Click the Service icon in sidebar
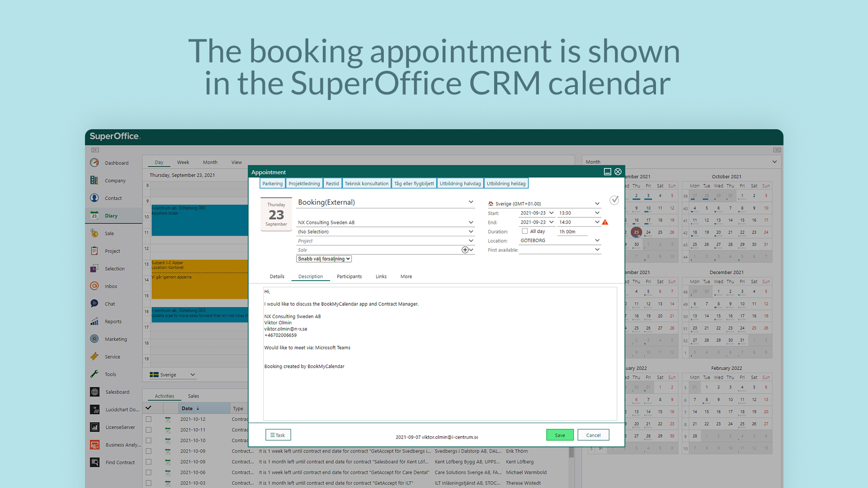Screen dimensions: 868x488 (95, 356)
